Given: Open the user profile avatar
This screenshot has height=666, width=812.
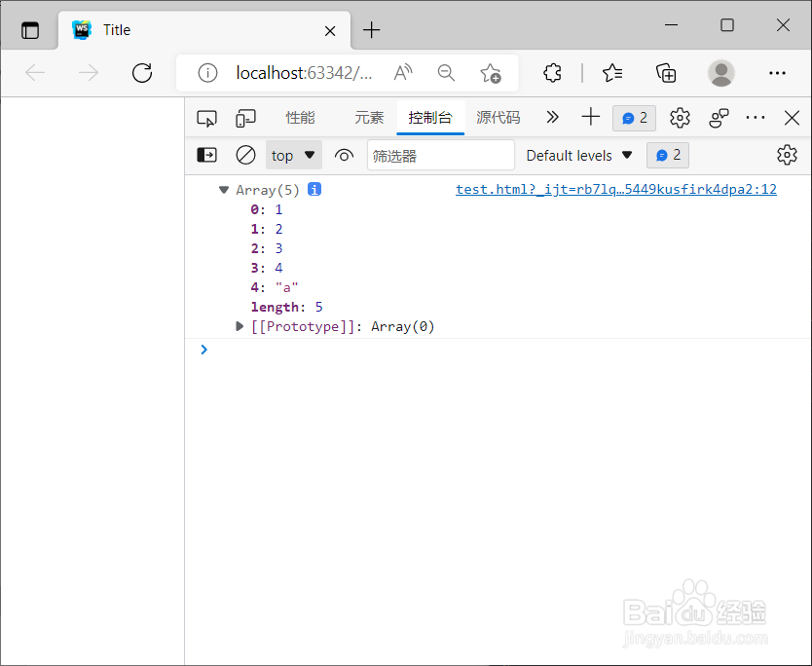Looking at the screenshot, I should [721, 73].
